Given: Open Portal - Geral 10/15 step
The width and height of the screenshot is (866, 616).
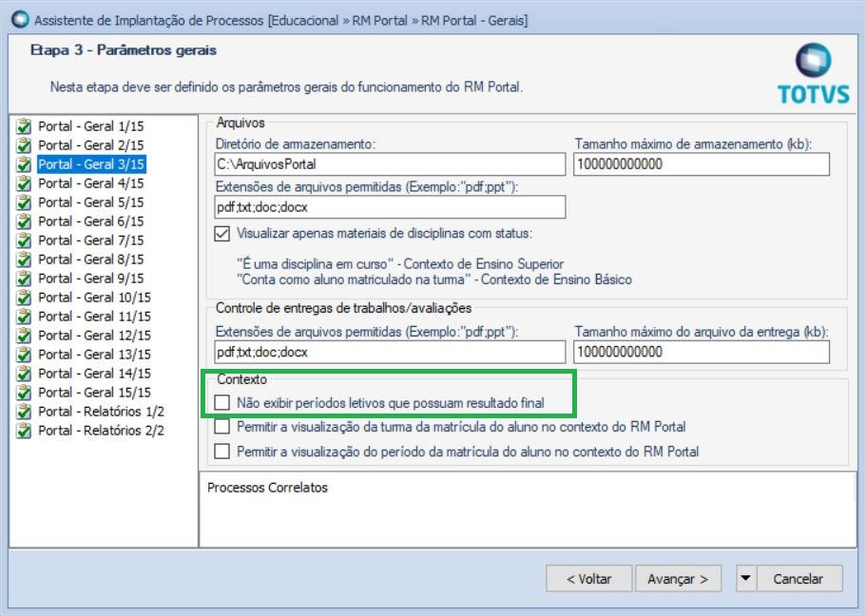Looking at the screenshot, I should tap(94, 298).
